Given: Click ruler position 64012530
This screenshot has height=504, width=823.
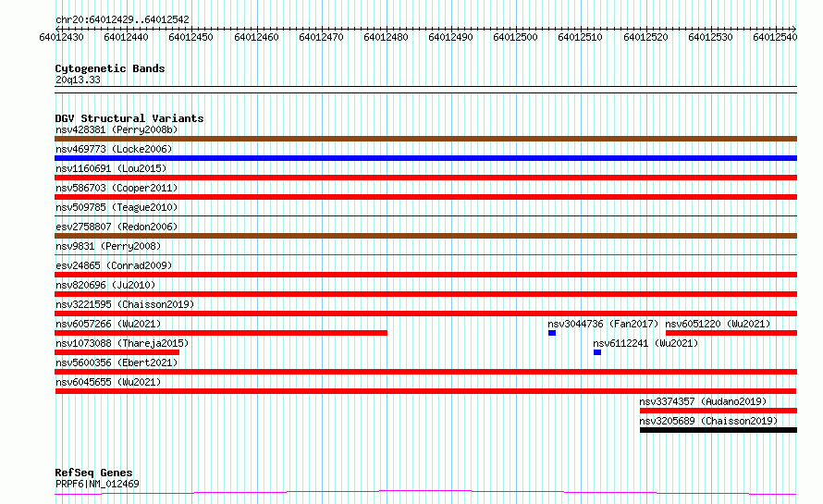Looking at the screenshot, I should (711, 37).
